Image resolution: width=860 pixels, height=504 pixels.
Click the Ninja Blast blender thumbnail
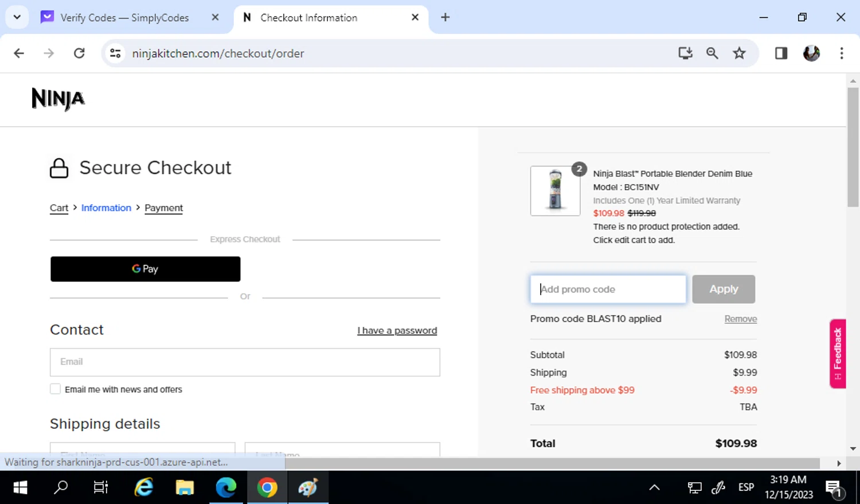click(555, 191)
